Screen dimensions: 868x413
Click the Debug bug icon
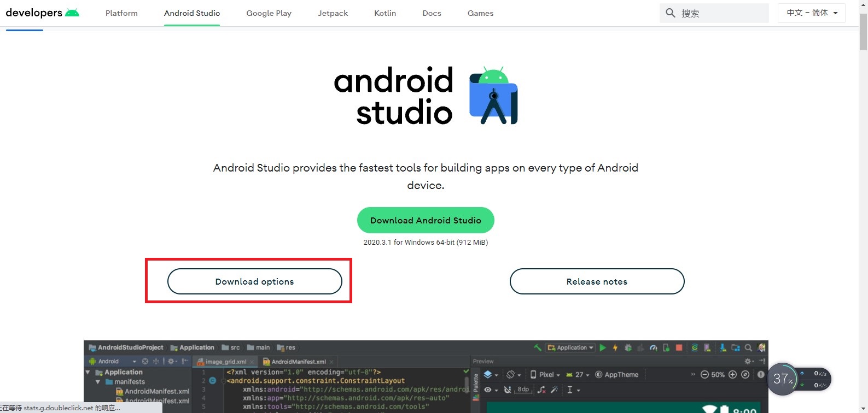(x=628, y=347)
